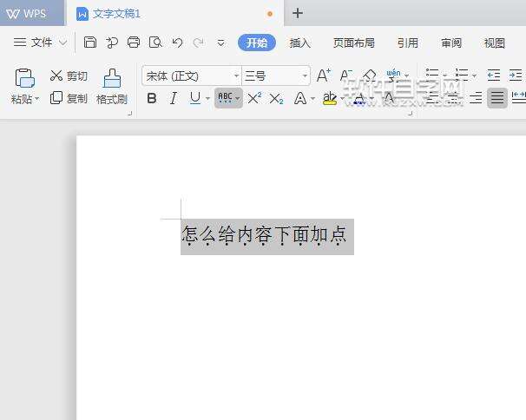This screenshot has width=526, height=420.
Task: Increase font size with the A+ icon
Action: 323,76
